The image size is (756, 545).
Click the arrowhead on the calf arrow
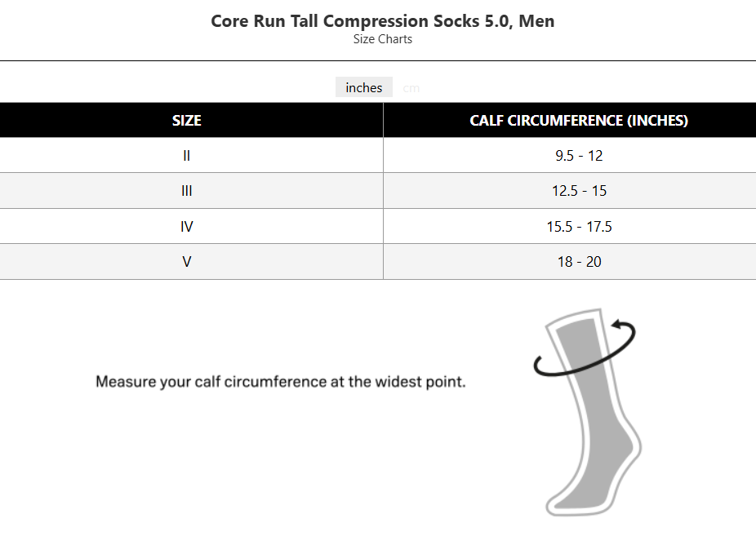(x=618, y=324)
